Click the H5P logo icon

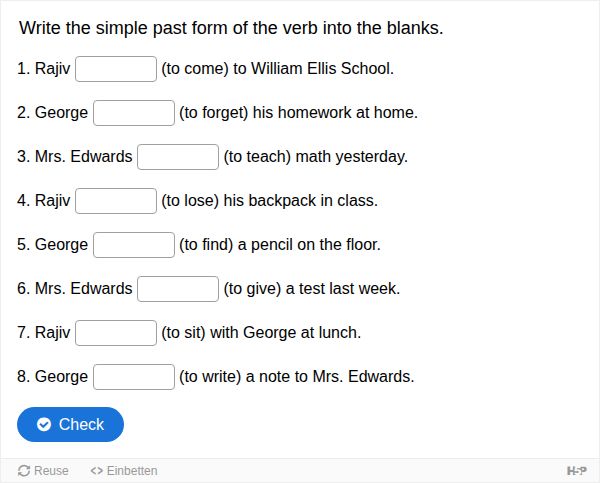coord(577,471)
